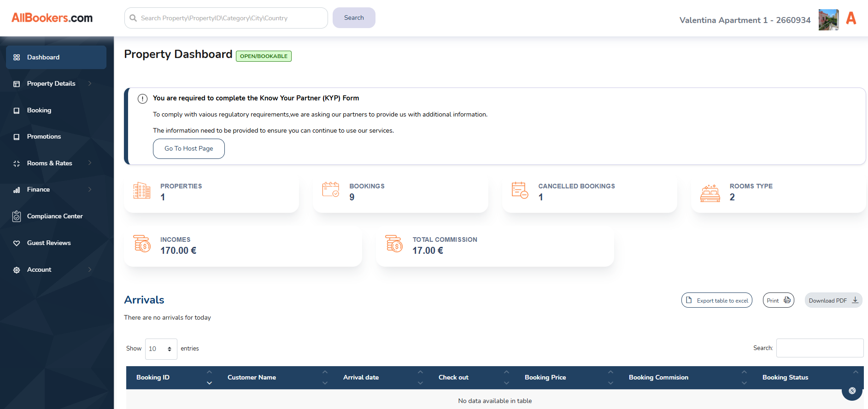868x409 pixels.
Task: Click Export table to excel button
Action: tap(717, 300)
